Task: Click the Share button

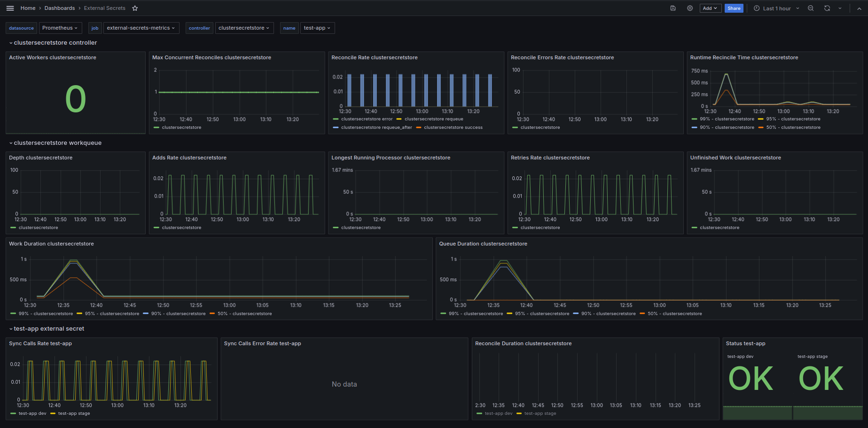Action: click(734, 8)
